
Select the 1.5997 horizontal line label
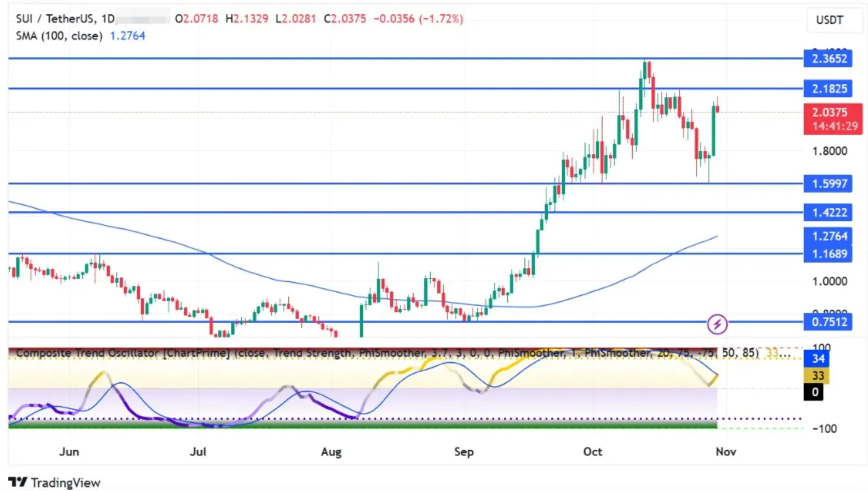pyautogui.click(x=828, y=184)
